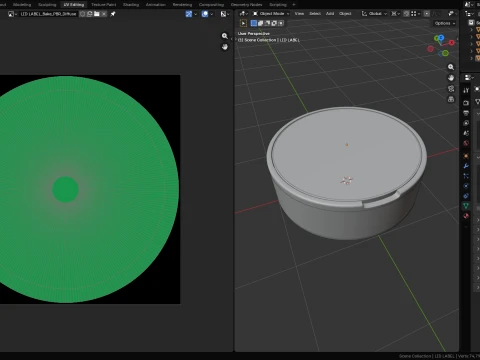Open the View Layer properties tab
This screenshot has height=360, width=480.
click(466, 123)
